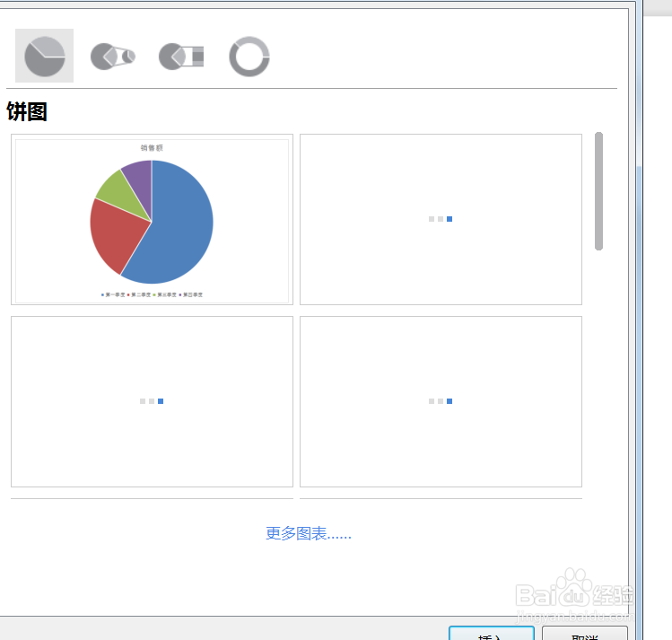Screen dimensions: 672x640
Task: Select the loading preview right of 销售额 chart
Action: [x=441, y=220]
